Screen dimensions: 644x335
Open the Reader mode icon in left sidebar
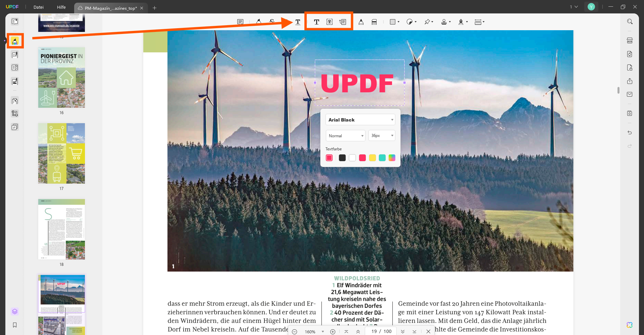click(x=15, y=21)
